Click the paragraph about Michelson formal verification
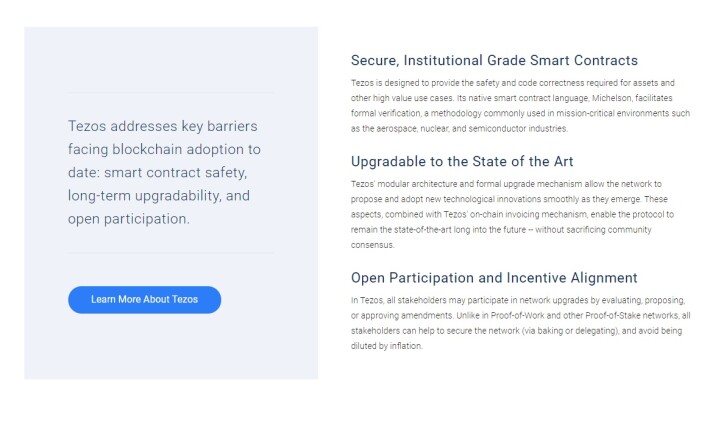 (520, 106)
